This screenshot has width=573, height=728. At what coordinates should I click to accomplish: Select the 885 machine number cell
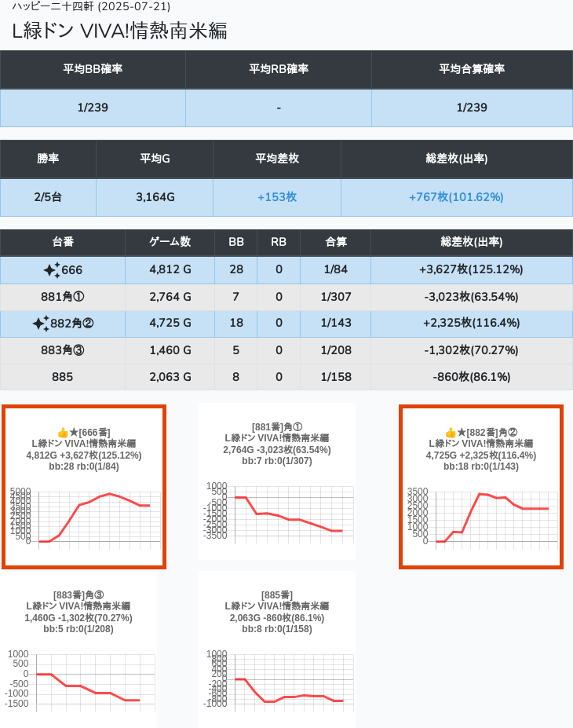point(63,377)
